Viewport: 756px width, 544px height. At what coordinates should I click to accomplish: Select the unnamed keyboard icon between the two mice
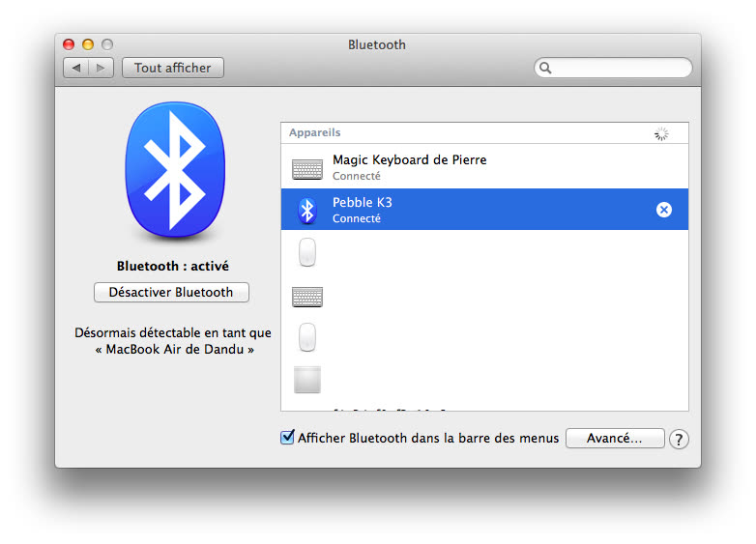pos(307,297)
